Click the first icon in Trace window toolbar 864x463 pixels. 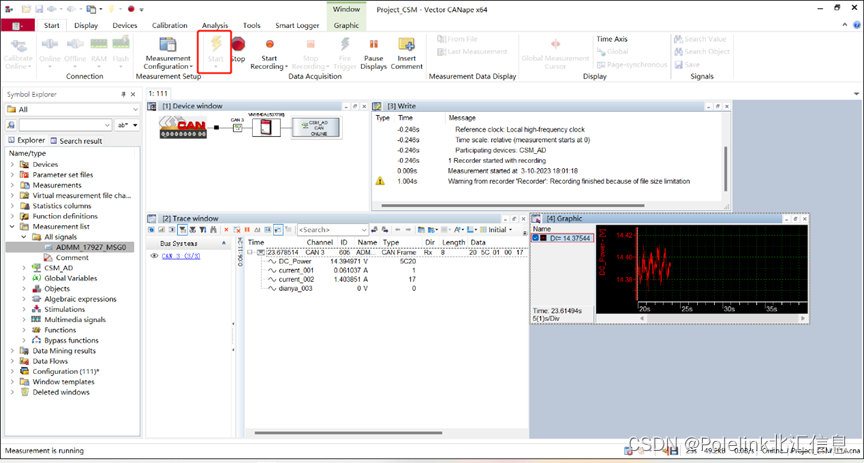[x=151, y=229]
